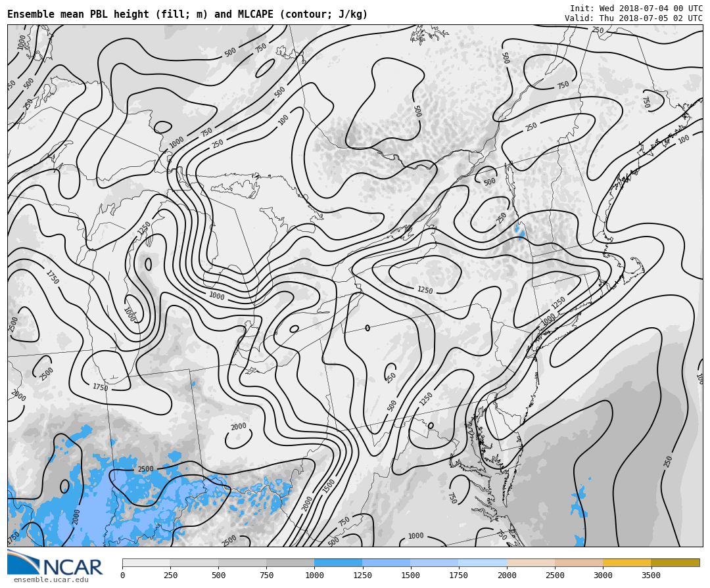Click the 'Init: Wed 2018-07-04 00 UTC' line

pyautogui.click(x=636, y=8)
